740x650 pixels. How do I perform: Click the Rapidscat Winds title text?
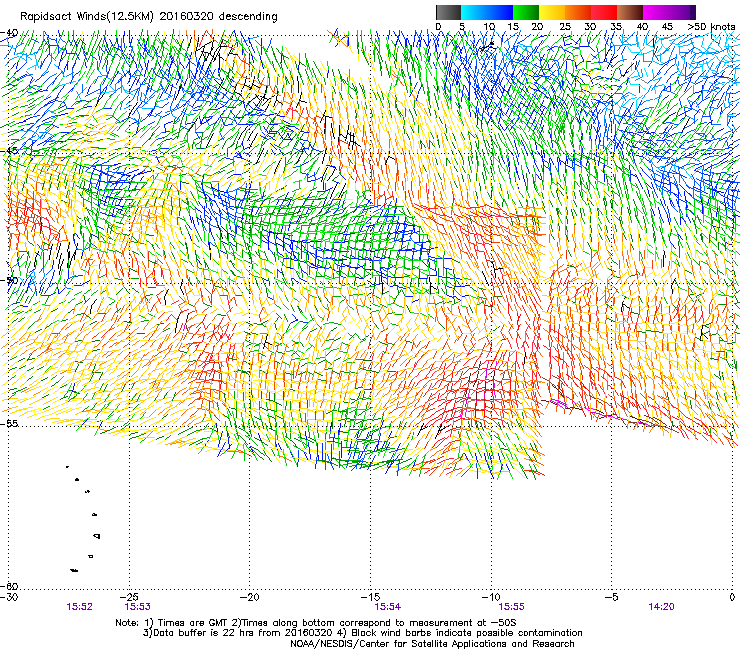pyautogui.click(x=149, y=17)
